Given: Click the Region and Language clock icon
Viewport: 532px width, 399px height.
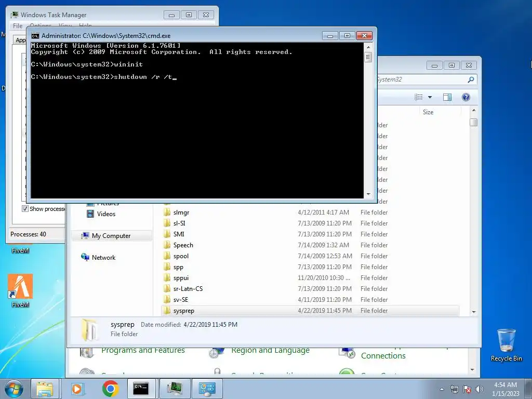Looking at the screenshot, I should (x=216, y=352).
